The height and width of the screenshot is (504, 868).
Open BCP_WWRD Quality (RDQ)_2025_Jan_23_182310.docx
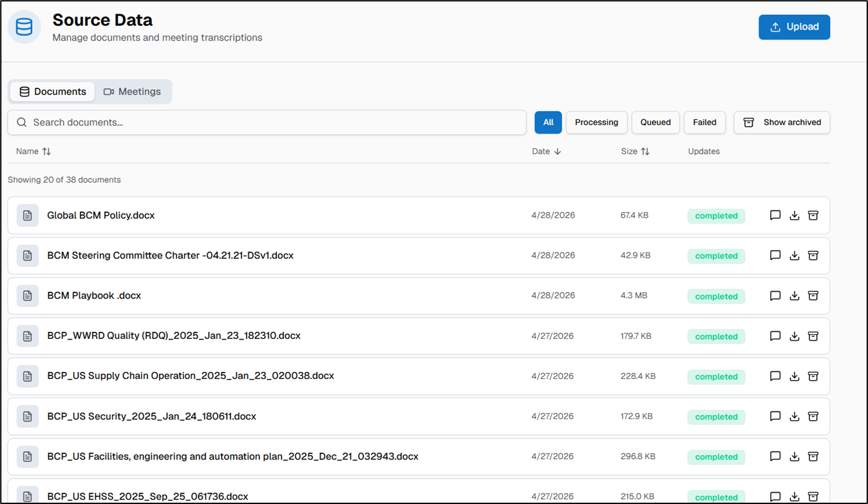pyautogui.click(x=174, y=336)
